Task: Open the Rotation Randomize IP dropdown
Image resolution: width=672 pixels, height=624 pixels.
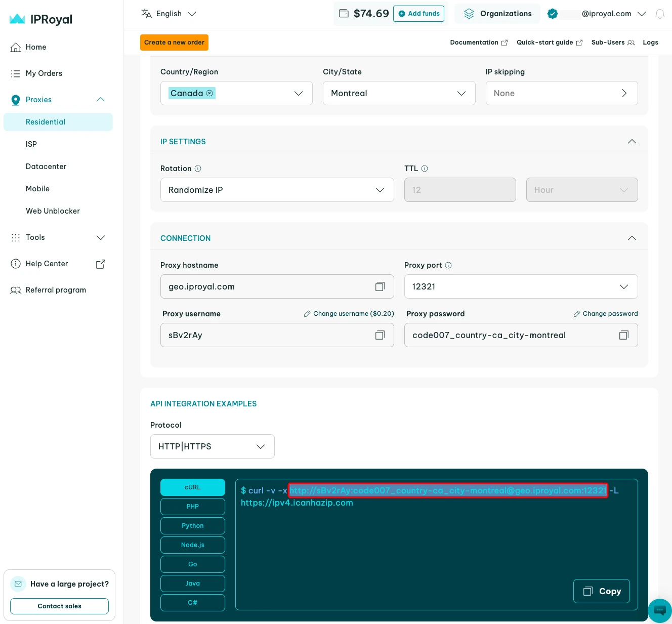Action: 277,190
